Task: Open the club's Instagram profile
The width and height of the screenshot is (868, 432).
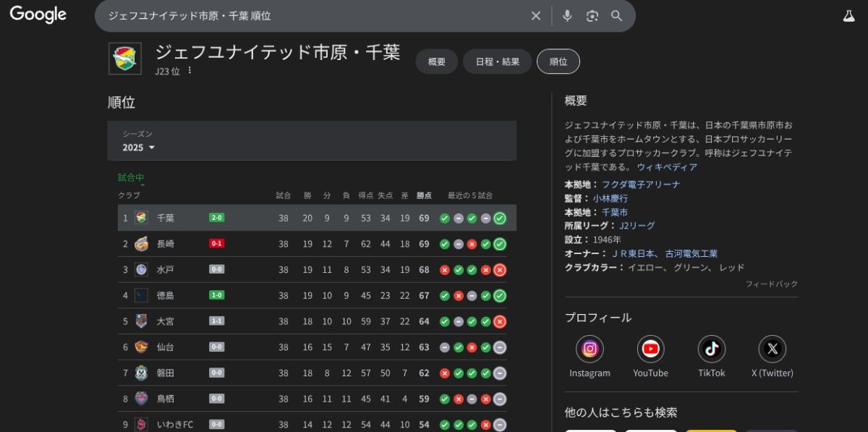Action: [590, 350]
